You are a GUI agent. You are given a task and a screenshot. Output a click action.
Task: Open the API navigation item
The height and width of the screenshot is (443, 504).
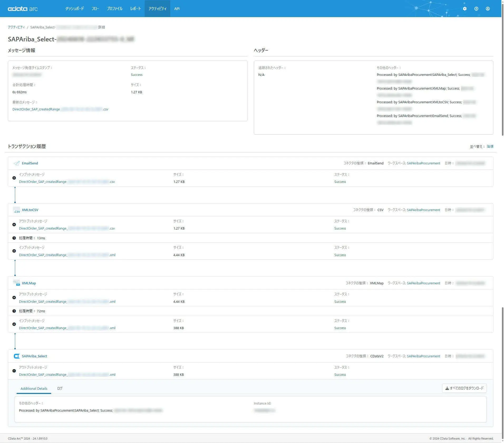(177, 9)
